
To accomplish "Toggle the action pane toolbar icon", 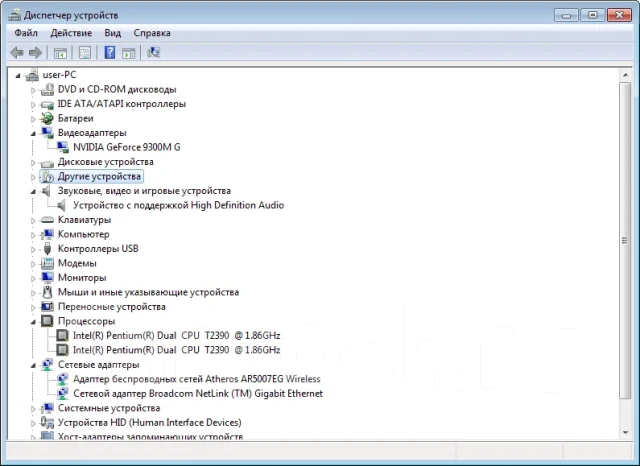I will pos(129,53).
